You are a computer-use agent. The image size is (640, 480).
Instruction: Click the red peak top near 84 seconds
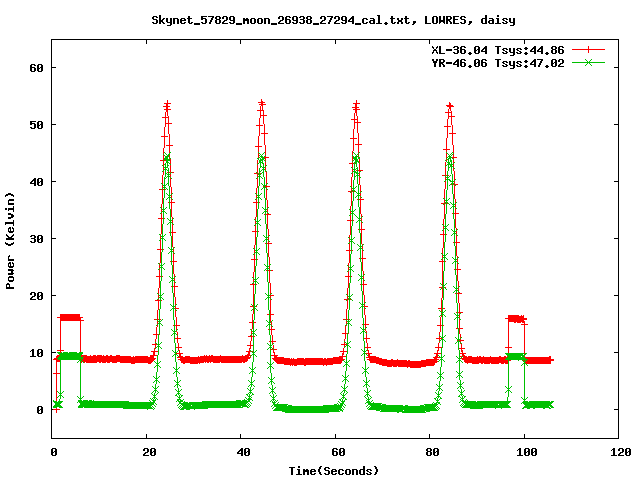coord(450,107)
